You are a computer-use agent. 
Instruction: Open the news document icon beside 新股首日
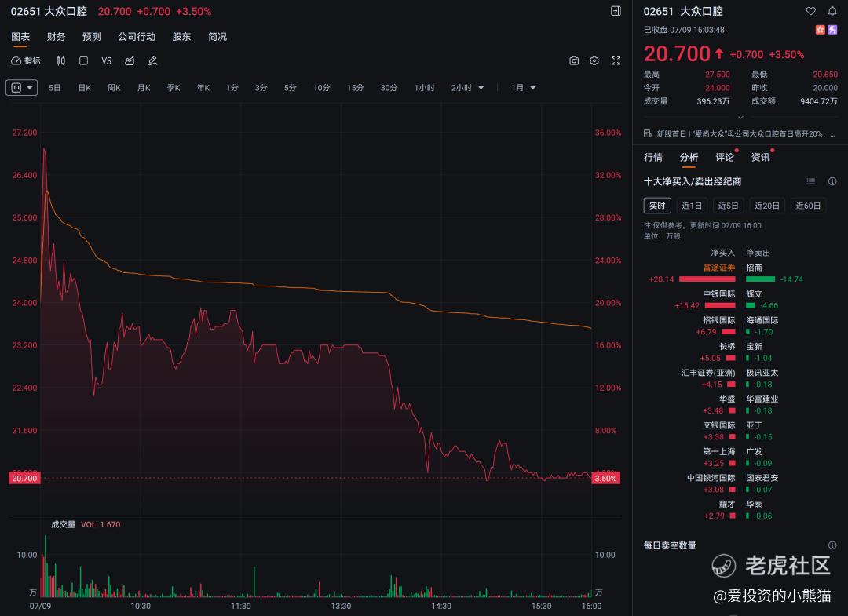coord(647,133)
